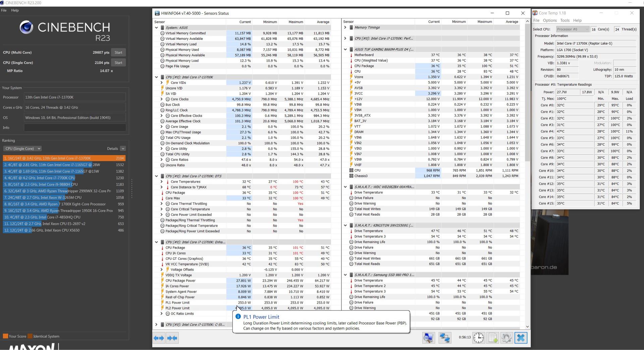
Task: Click the collapse-layout arrows icon in HWiNFO
Action: tap(172, 338)
